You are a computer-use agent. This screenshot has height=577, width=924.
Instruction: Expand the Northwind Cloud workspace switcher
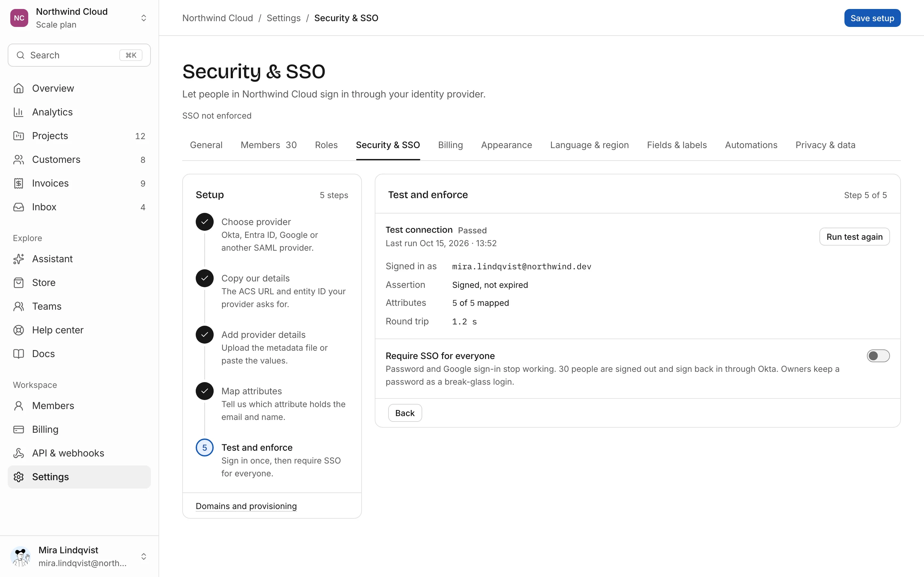click(x=143, y=18)
